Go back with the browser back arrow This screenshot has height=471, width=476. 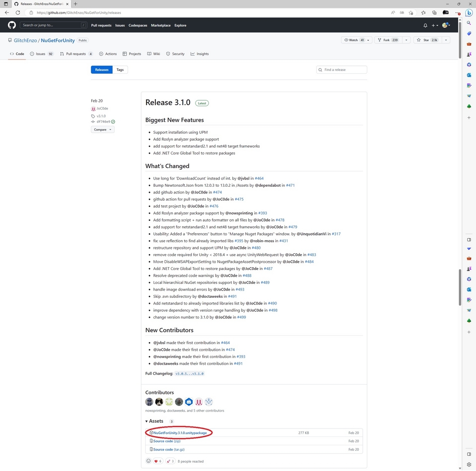click(7, 13)
